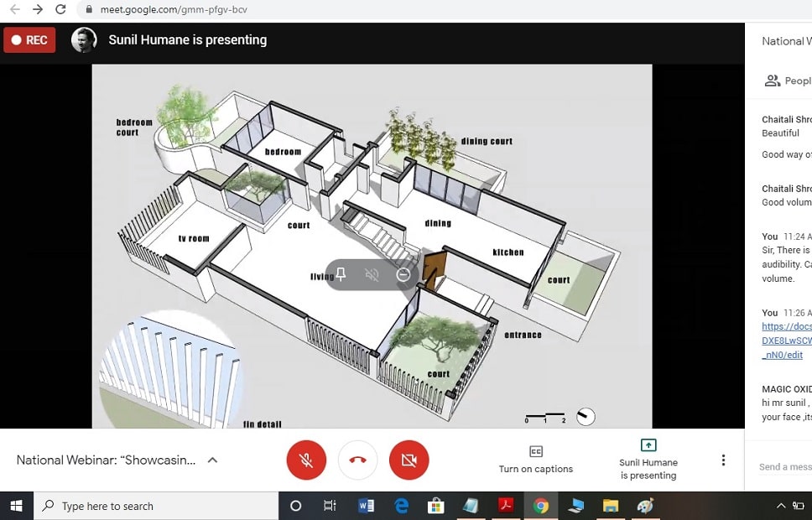Image resolution: width=812 pixels, height=520 pixels.
Task: Reload the Google Meet page
Action: [60, 10]
